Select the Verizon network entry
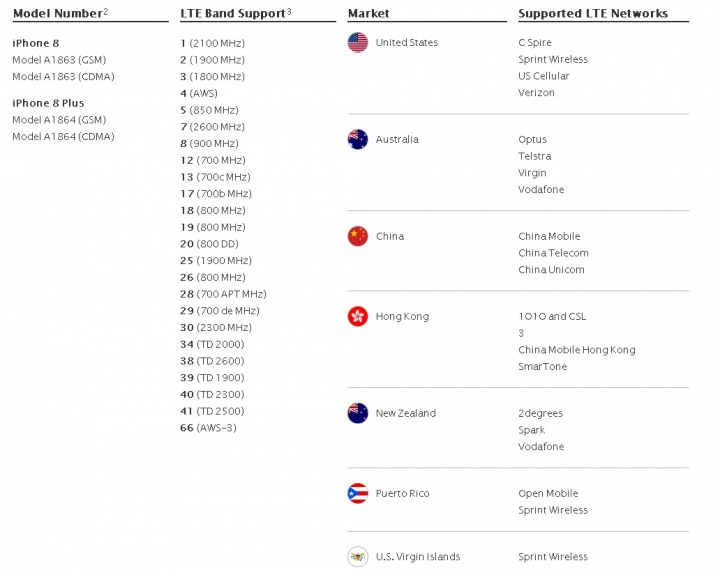This screenshot has width=720, height=570. pos(536,93)
